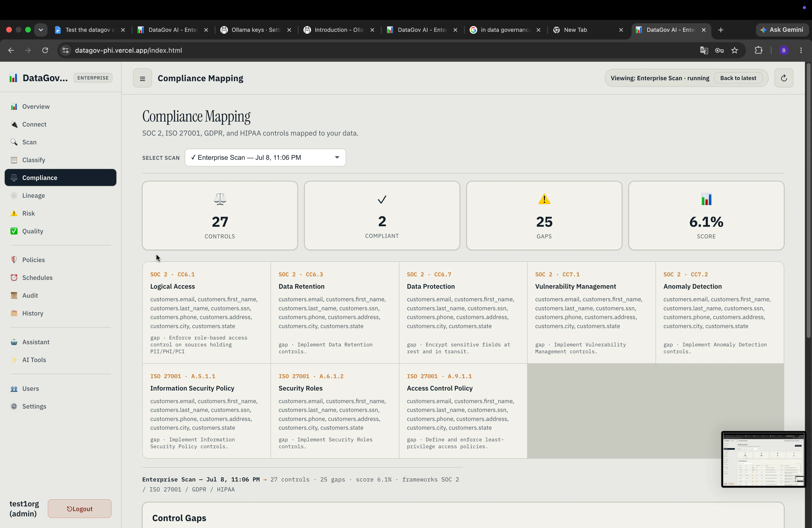
Task: Open Connect page via plug icon
Action: click(60, 124)
